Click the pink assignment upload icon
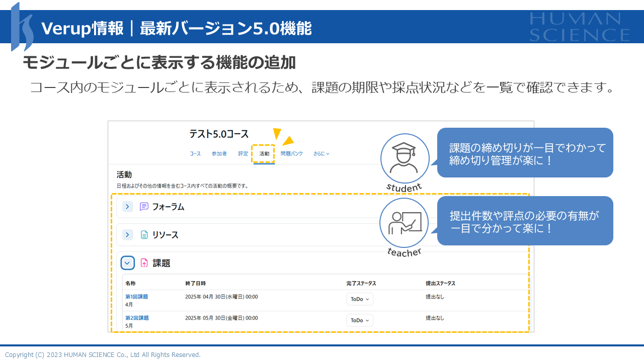Image resolution: width=644 pixels, height=362 pixels. tap(144, 263)
